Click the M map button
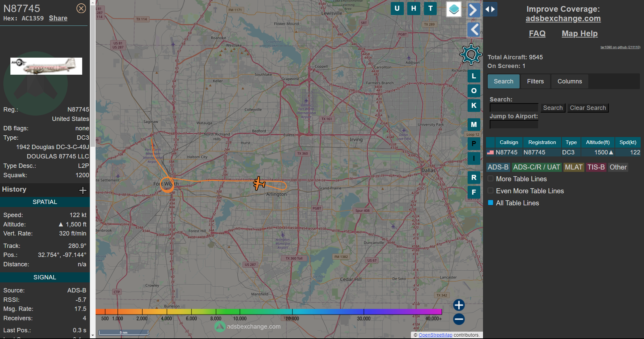644x339 pixels. (x=474, y=125)
